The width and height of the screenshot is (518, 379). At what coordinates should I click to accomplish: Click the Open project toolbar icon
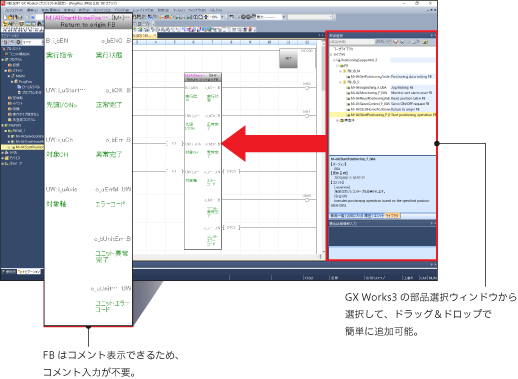tap(10, 17)
